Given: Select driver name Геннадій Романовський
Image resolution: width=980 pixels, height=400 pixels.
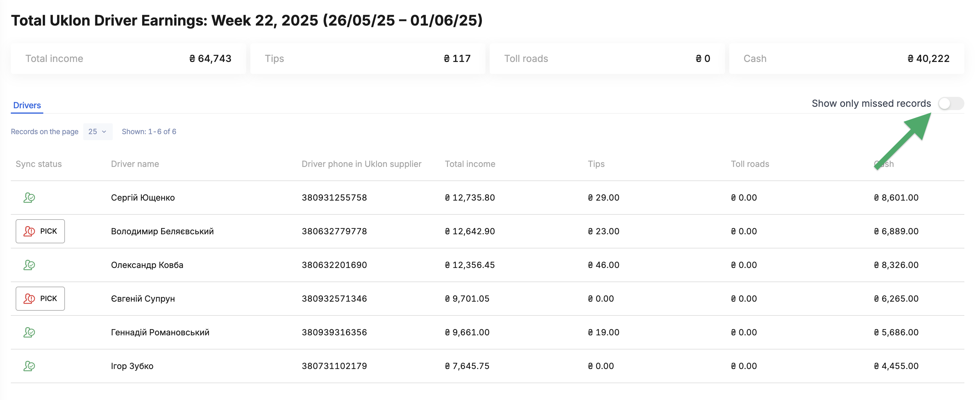Looking at the screenshot, I should [x=160, y=332].
